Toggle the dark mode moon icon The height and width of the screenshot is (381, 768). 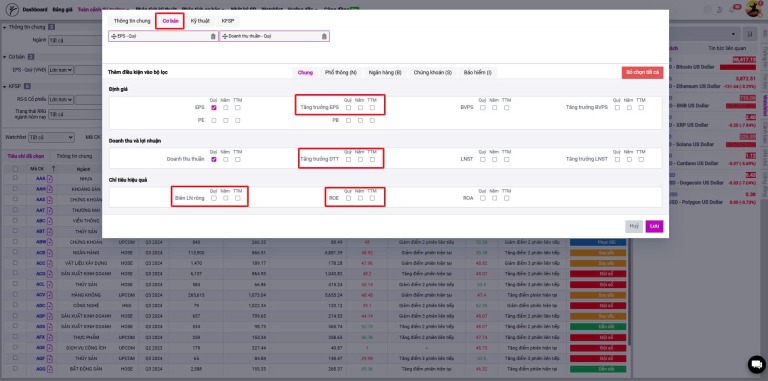[x=720, y=9]
